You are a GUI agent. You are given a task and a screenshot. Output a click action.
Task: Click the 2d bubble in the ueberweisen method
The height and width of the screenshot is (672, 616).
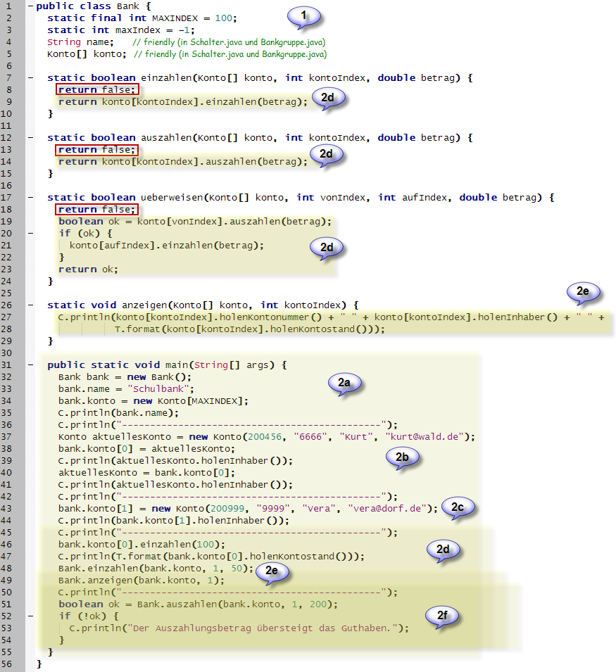point(326,246)
